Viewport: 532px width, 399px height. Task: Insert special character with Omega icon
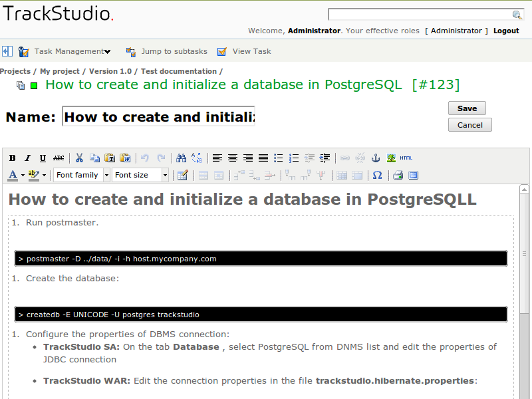377,175
